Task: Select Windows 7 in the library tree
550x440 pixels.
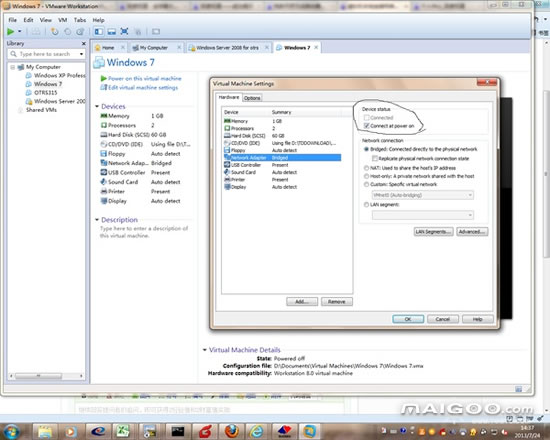Action: coord(44,84)
